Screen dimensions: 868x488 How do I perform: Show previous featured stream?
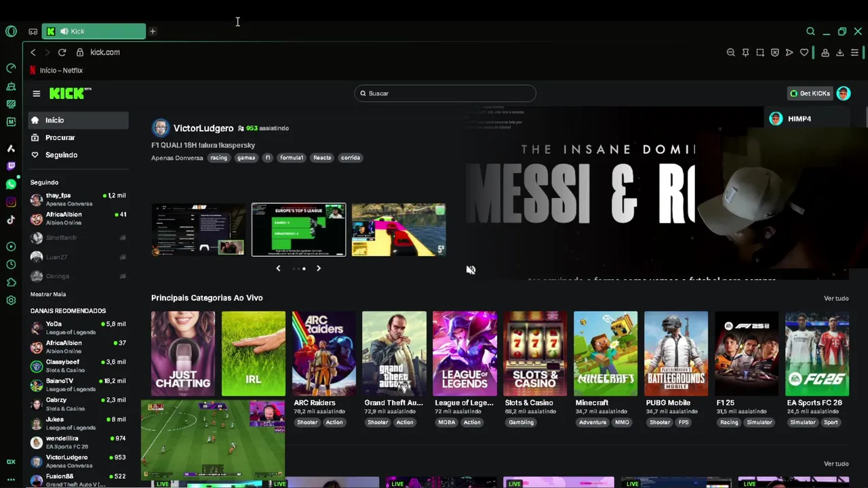[278, 268]
